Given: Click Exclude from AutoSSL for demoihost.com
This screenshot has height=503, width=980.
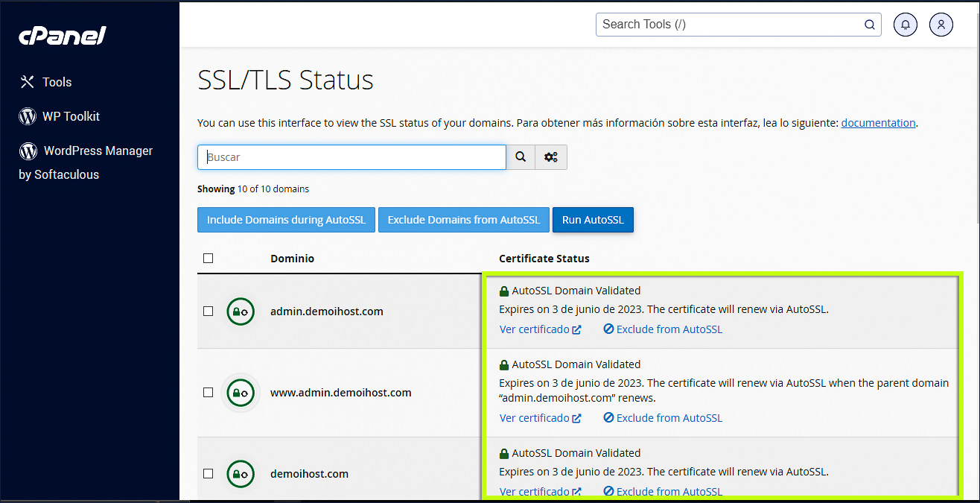Looking at the screenshot, I should (x=662, y=491).
